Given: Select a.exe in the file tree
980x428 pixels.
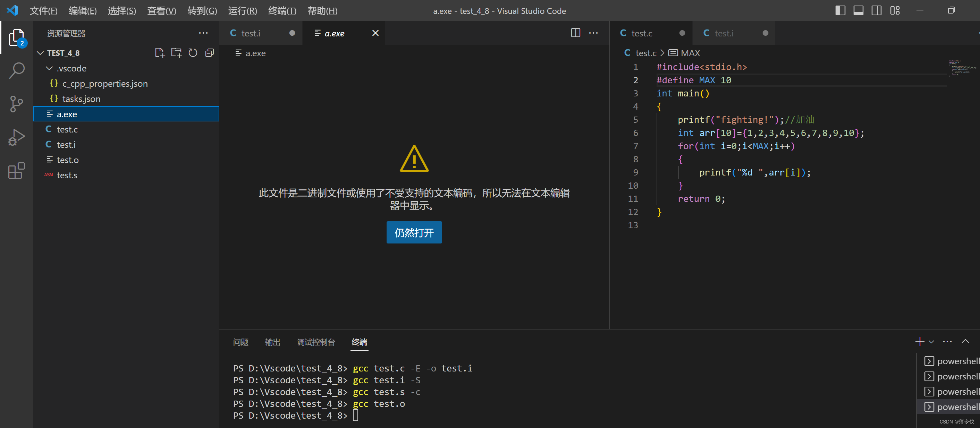Looking at the screenshot, I should [126, 114].
